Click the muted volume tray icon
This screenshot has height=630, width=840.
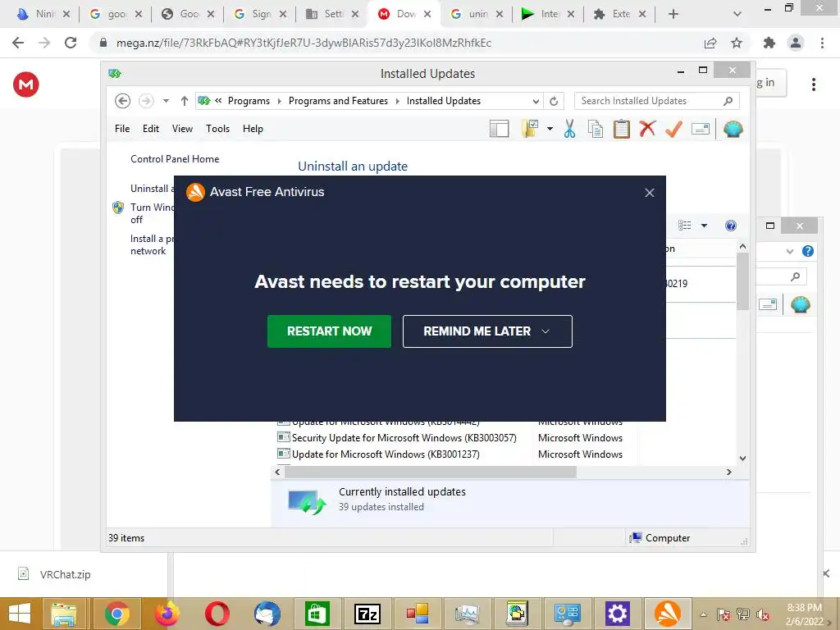pyautogui.click(x=763, y=614)
